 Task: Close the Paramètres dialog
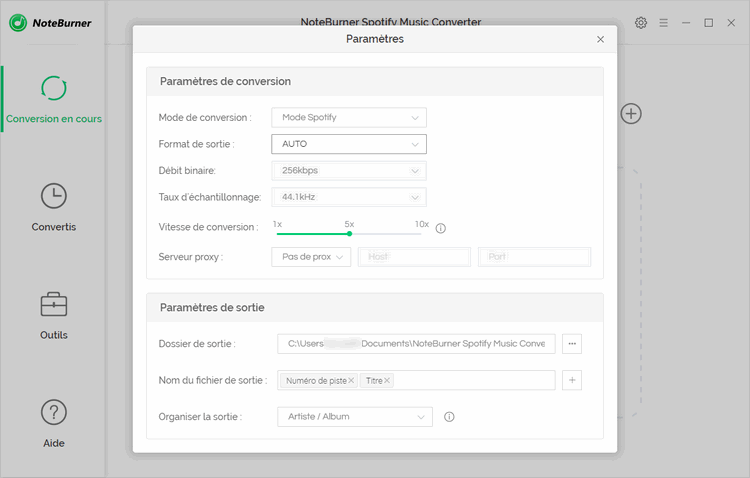click(600, 39)
